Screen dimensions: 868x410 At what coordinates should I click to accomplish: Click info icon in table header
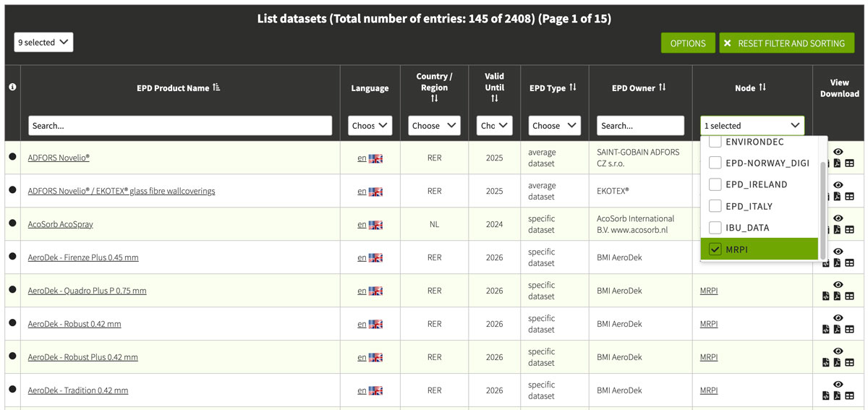12,87
